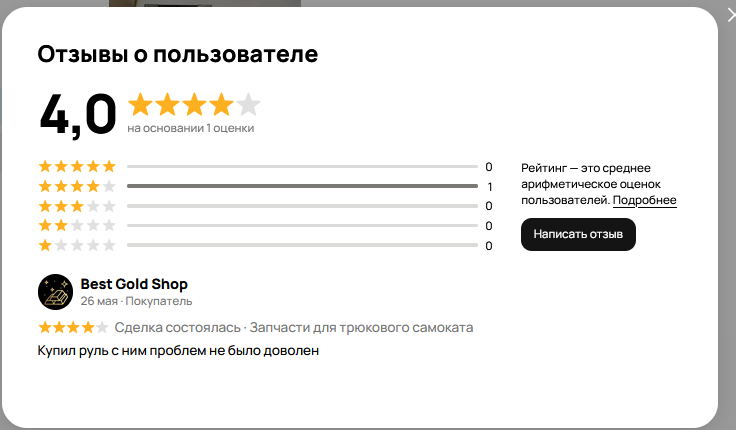Click the Написать отзыв button
This screenshot has width=736, height=430.
pyautogui.click(x=578, y=234)
